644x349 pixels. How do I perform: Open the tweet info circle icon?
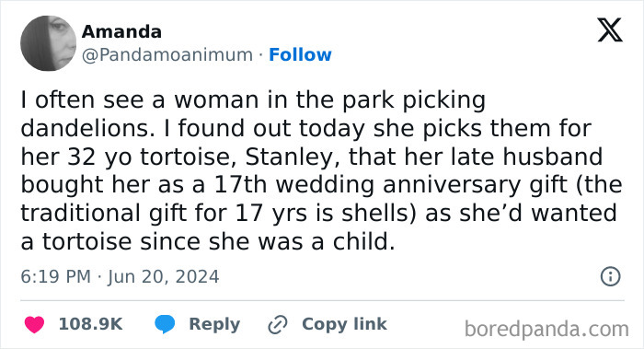click(x=610, y=276)
